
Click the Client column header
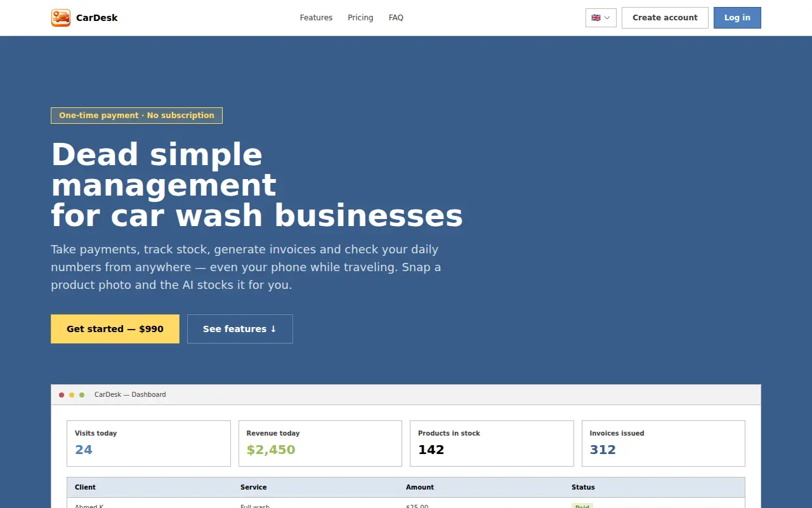point(85,487)
